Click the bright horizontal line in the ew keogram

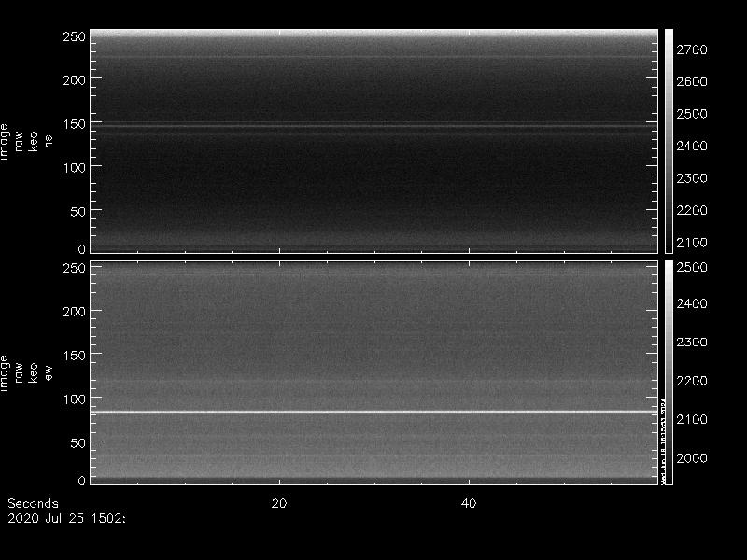pos(373,412)
